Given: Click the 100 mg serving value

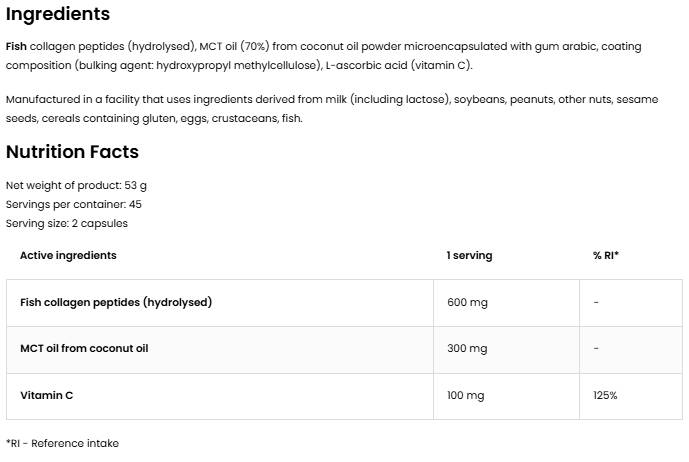Looking at the screenshot, I should pyautogui.click(x=465, y=396).
